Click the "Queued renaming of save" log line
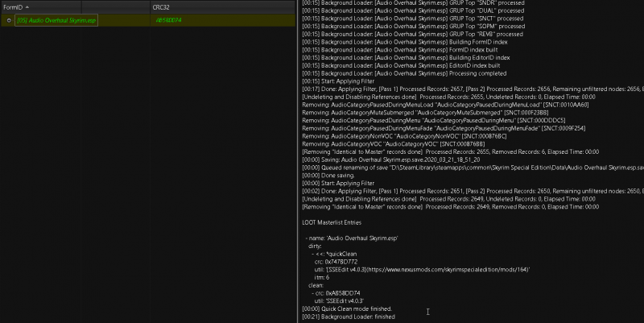Image resolution: width=644 pixels, height=323 pixels. click(x=473, y=168)
